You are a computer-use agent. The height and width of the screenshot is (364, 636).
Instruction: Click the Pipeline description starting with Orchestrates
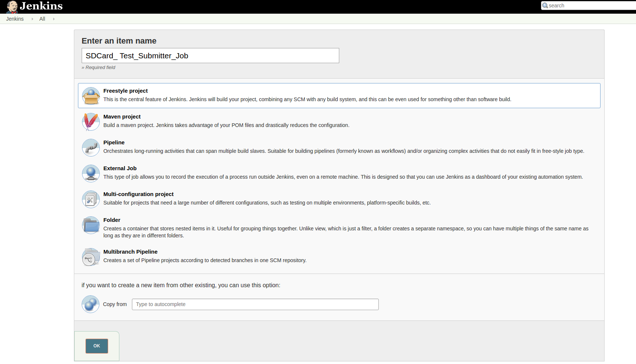pyautogui.click(x=344, y=151)
